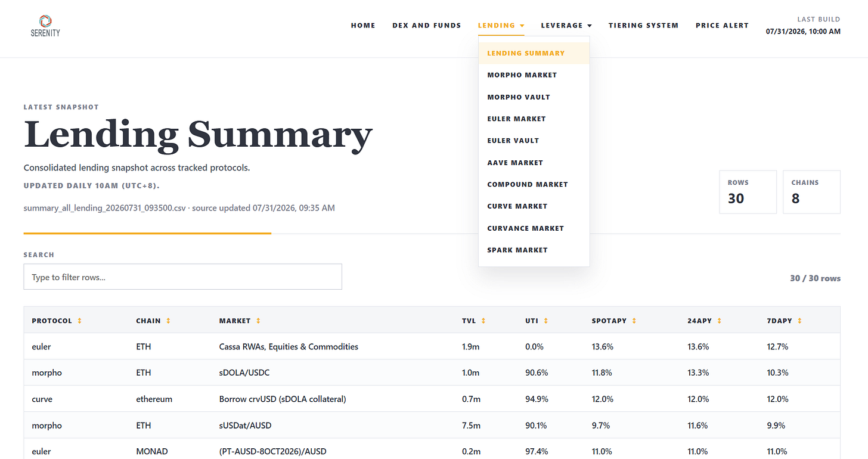Select Aave Market menu entry
This screenshot has height=459, width=868.
pos(534,163)
